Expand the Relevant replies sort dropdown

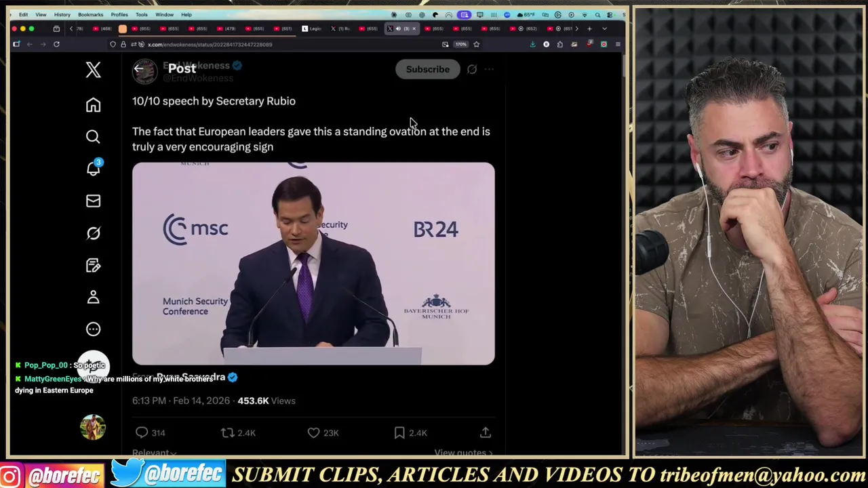click(155, 452)
